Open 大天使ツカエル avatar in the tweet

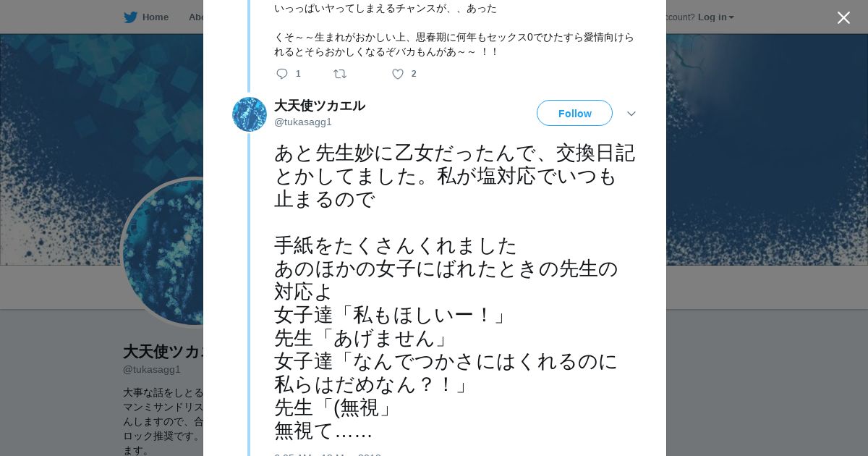click(250, 114)
